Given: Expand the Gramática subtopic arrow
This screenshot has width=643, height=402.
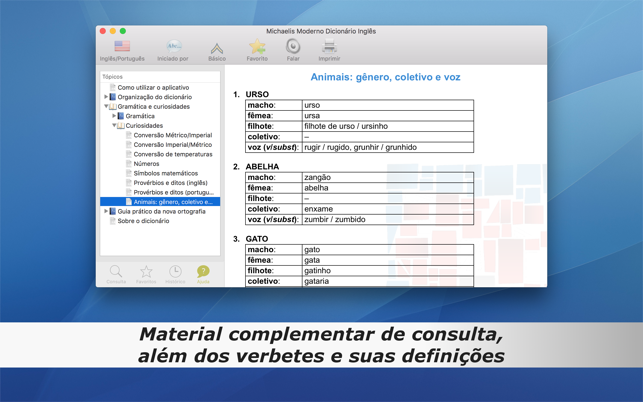Looking at the screenshot, I should pyautogui.click(x=114, y=116).
